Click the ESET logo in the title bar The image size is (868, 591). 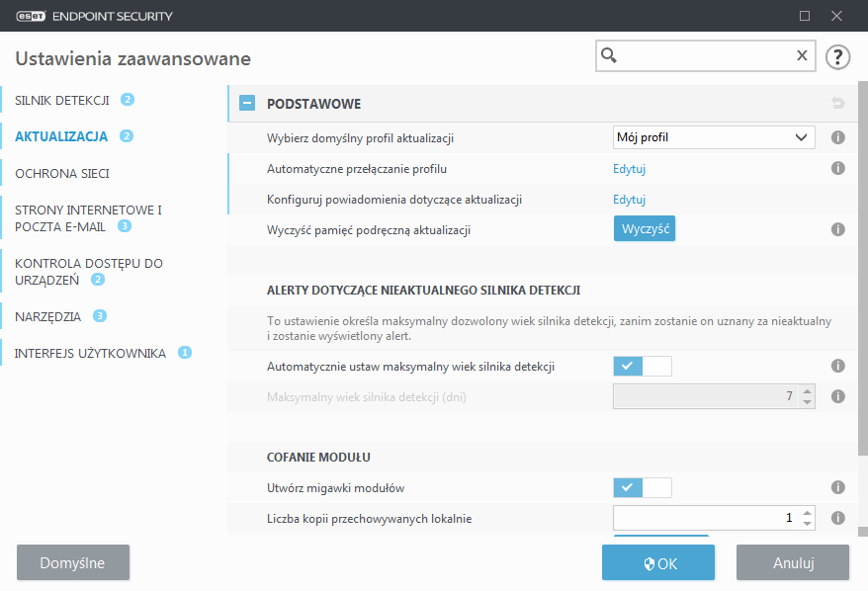[31, 16]
